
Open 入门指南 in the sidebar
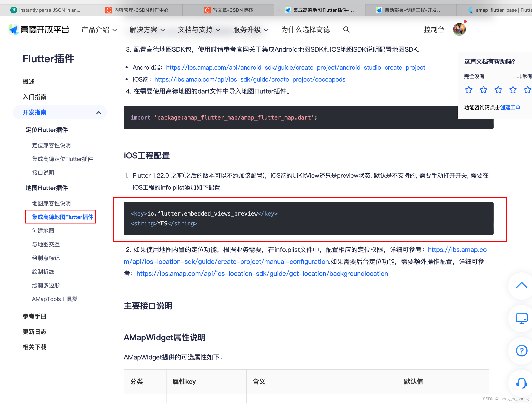tap(34, 97)
